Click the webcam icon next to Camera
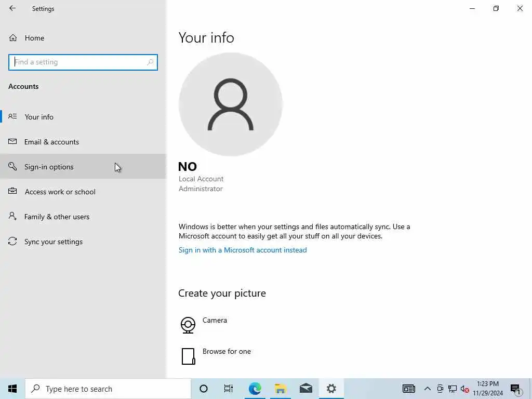532x399 pixels. pyautogui.click(x=188, y=325)
